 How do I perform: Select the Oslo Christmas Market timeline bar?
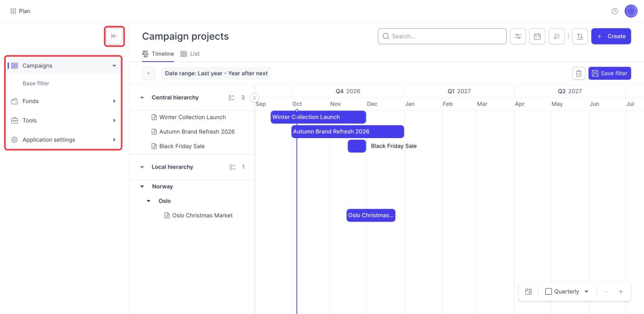click(x=371, y=215)
